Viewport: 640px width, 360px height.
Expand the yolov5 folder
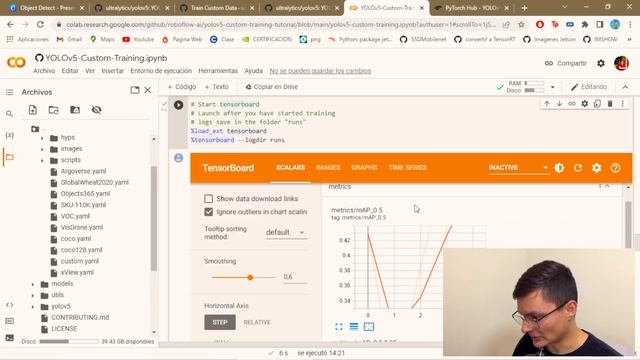(33, 307)
